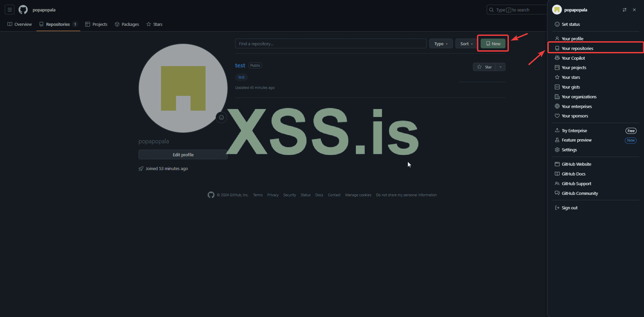Click Manage cookies in footer
644x317 pixels.
point(358,195)
